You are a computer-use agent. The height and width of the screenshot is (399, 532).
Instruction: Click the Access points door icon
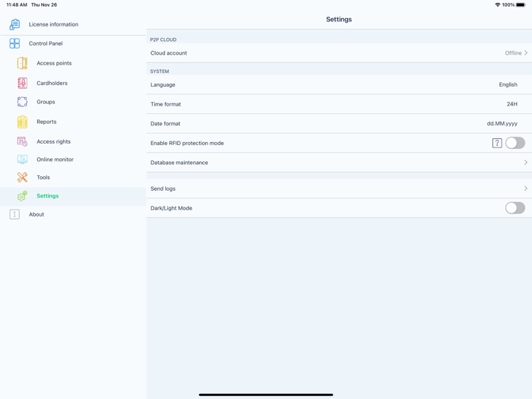22,63
